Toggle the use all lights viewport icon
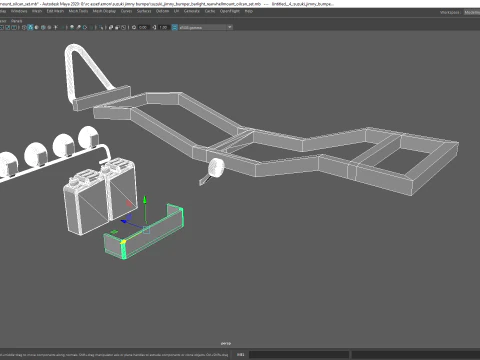This screenshot has height=360, width=480. click(56, 27)
